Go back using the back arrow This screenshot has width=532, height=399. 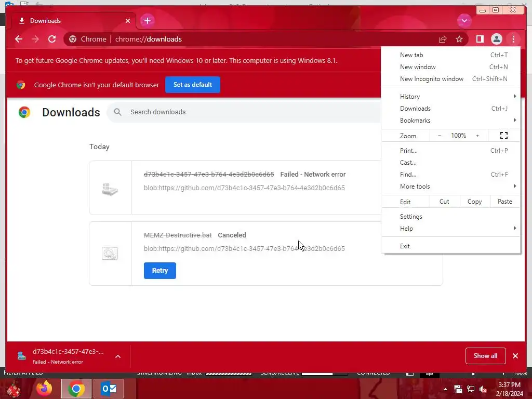(19, 39)
